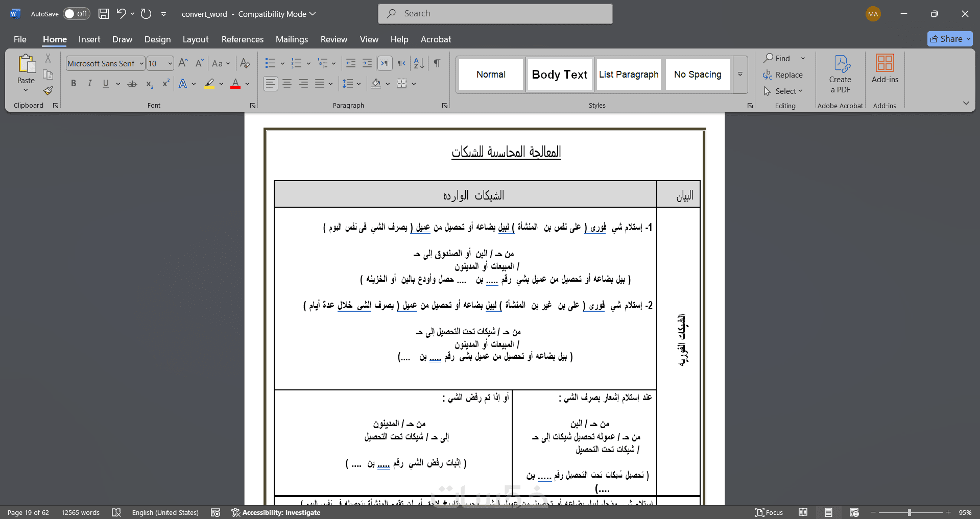
Task: Switch to the Layout tab
Action: click(196, 39)
